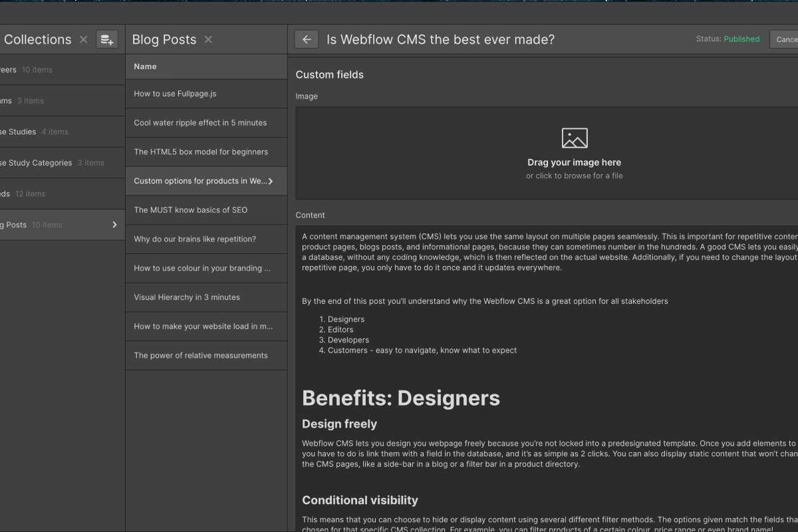The image size is (798, 532).
Task: Open the Teams collection with 3 items
Action: point(63,101)
